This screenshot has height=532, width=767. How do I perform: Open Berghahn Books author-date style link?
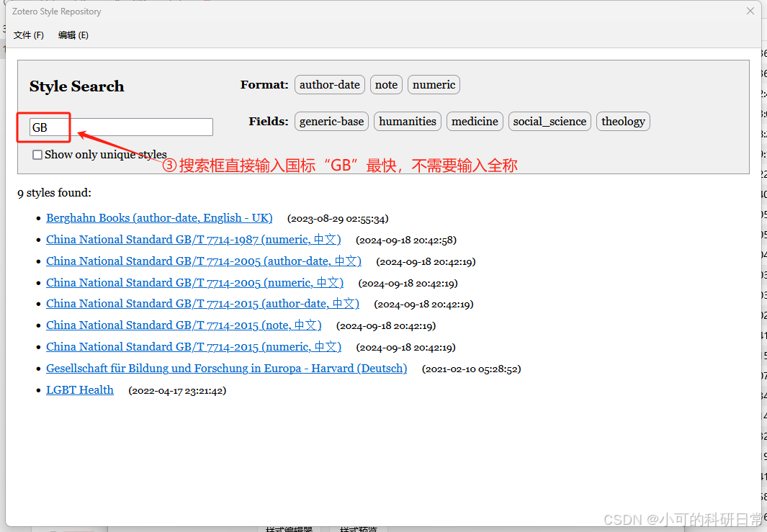coord(159,218)
